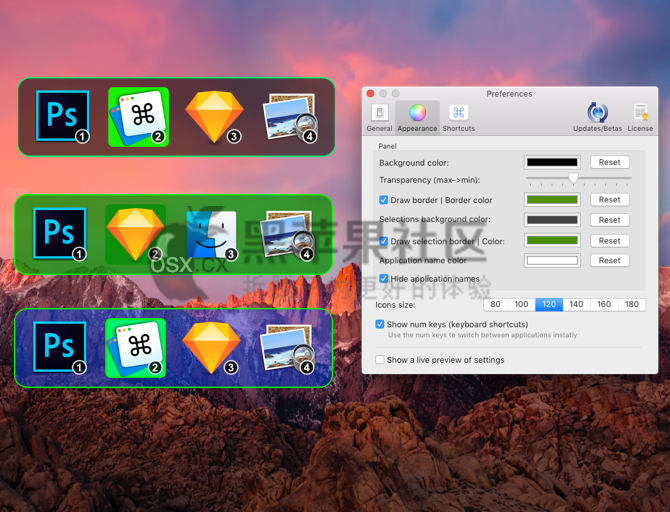Open the Updates/Betas tab

[x=597, y=118]
